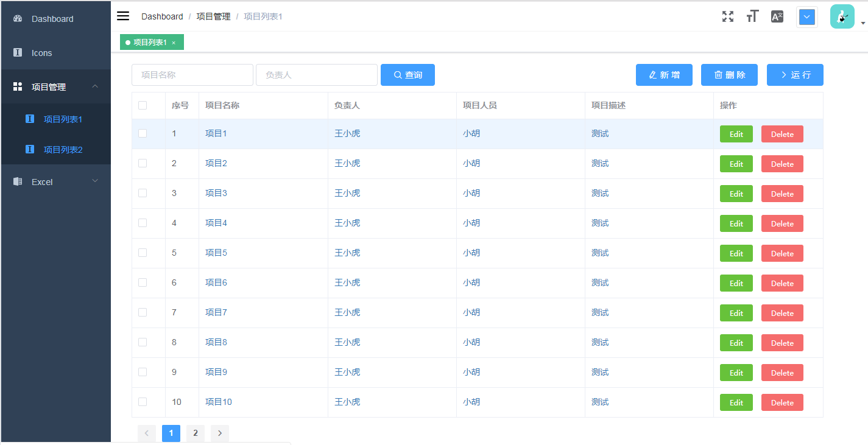The image size is (868, 445).
Task: Click the Icons entry icon in the sidebar
Action: [x=17, y=52]
